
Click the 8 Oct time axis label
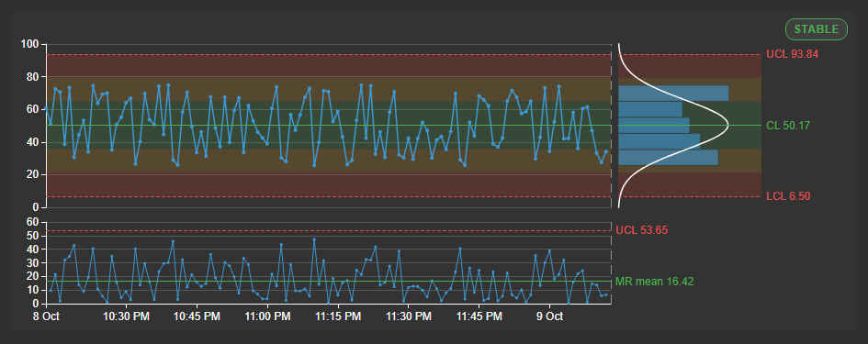[x=47, y=316]
